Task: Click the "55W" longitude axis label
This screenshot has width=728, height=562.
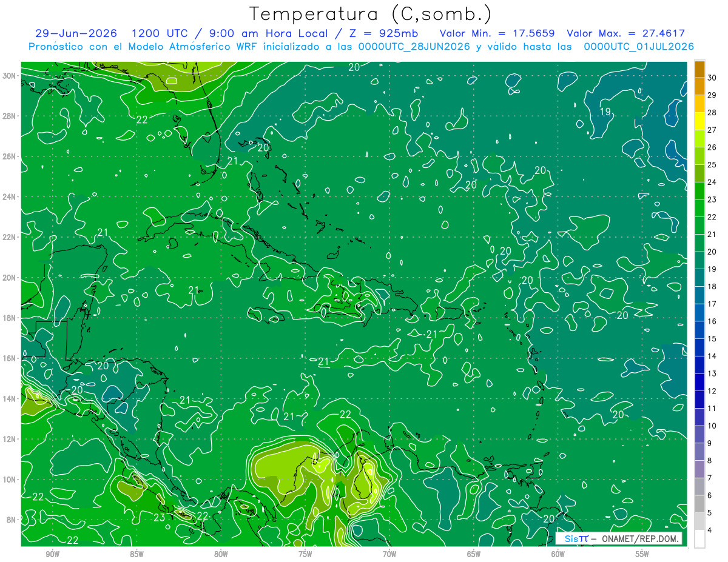Action: click(642, 554)
